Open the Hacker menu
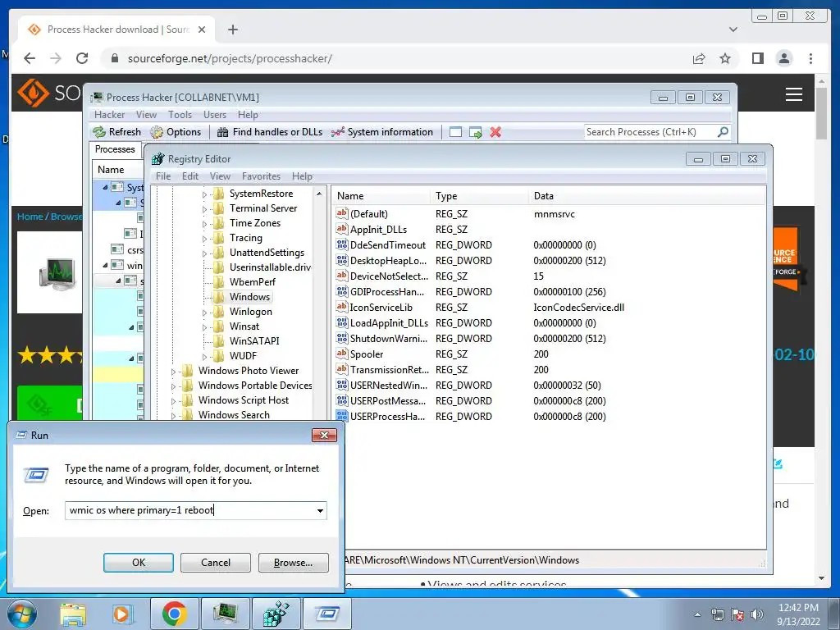 pos(109,115)
